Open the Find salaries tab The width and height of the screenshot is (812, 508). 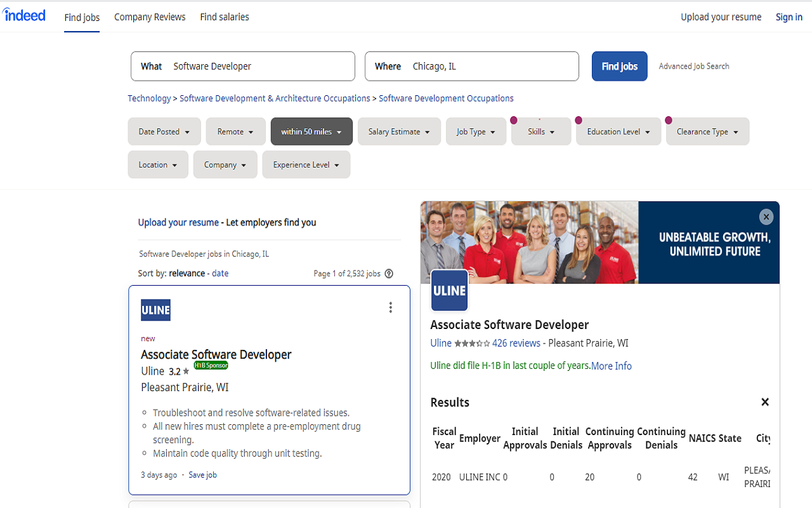coord(225,17)
